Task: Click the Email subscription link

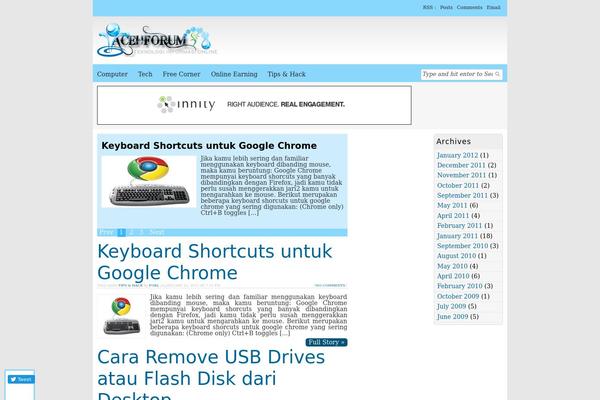Action: tap(494, 7)
